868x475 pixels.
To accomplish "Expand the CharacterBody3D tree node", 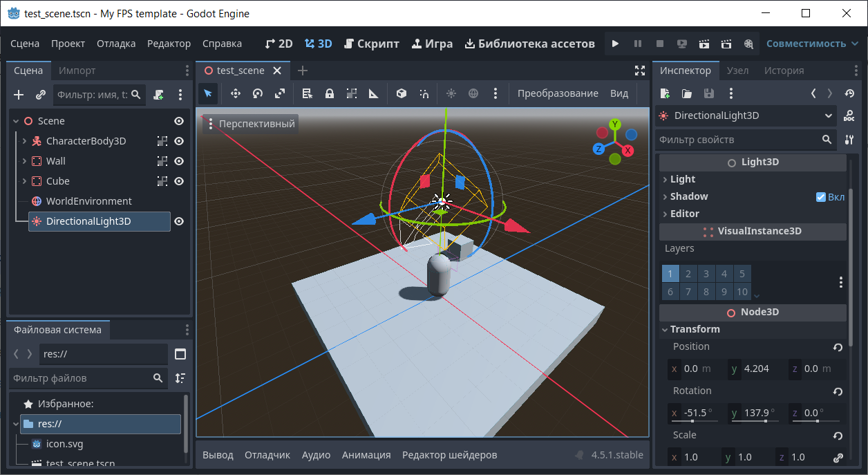I will coord(25,141).
